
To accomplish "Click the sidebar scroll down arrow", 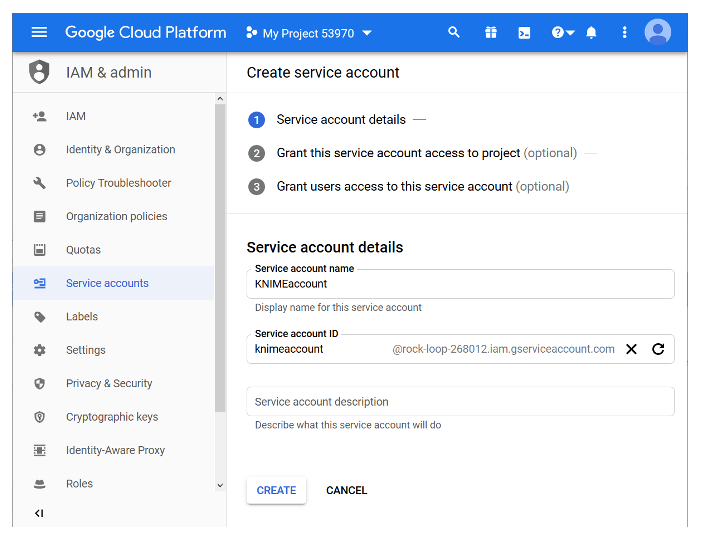I will pyautogui.click(x=220, y=486).
